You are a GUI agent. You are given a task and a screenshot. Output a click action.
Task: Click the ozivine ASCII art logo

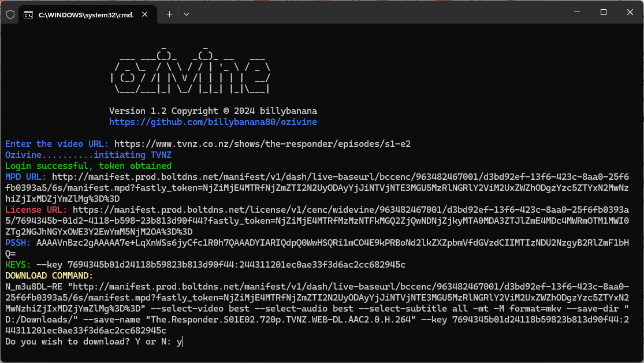(x=191, y=71)
